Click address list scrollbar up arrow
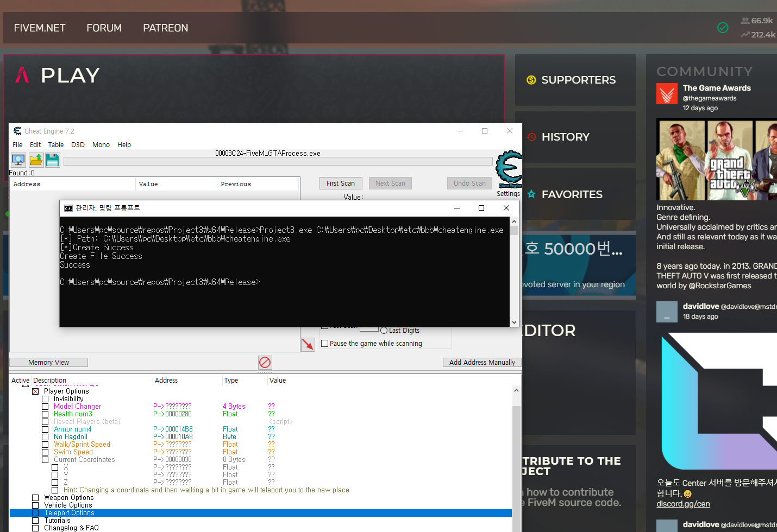 [516, 391]
